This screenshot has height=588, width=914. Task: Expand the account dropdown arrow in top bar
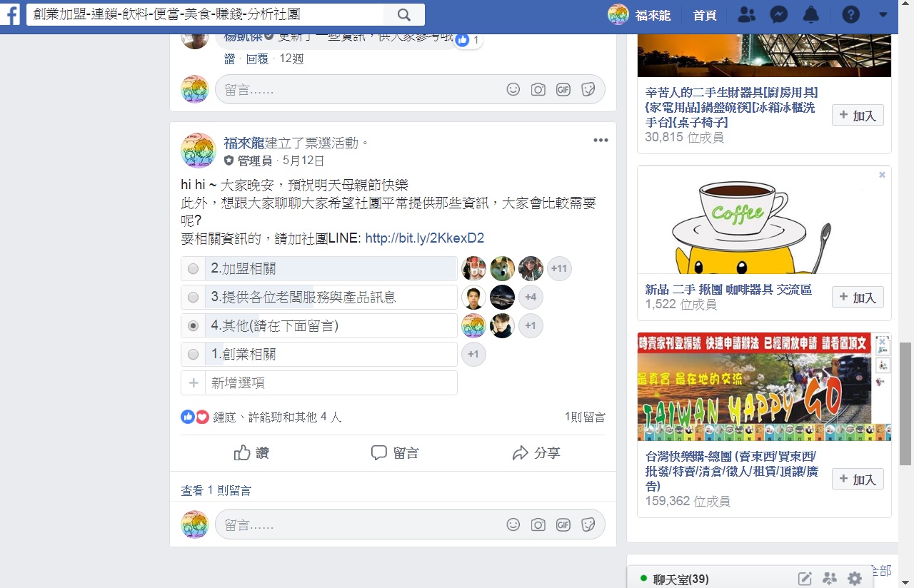[x=883, y=14]
